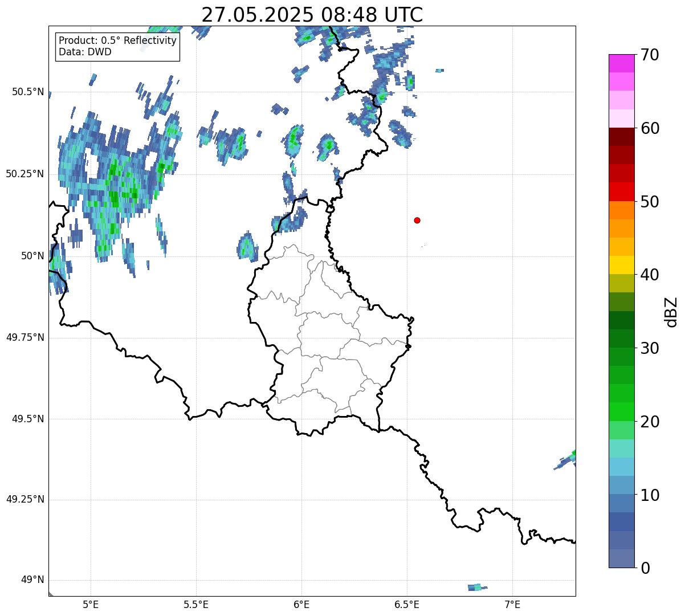Image resolution: width=685 pixels, height=616 pixels.
Task: Click the latitude label 50.5°N
Action: click(28, 92)
